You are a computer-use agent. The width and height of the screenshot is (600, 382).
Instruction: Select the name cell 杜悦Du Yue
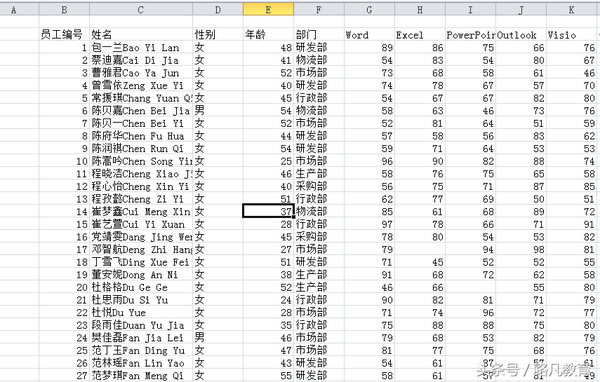coord(141,312)
